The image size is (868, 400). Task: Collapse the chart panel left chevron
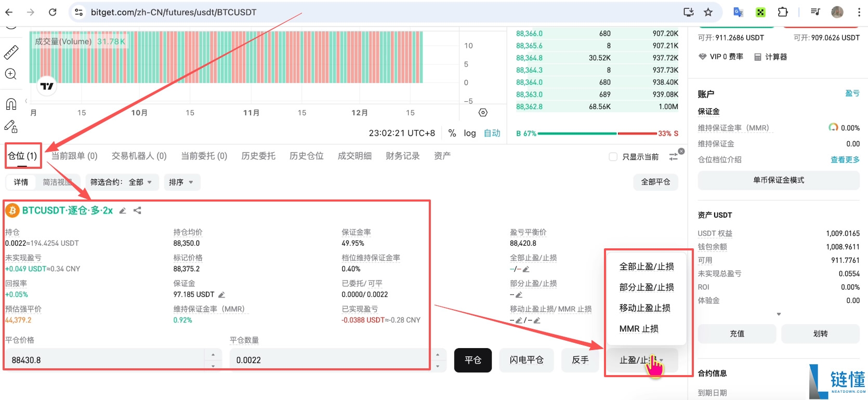tap(26, 101)
